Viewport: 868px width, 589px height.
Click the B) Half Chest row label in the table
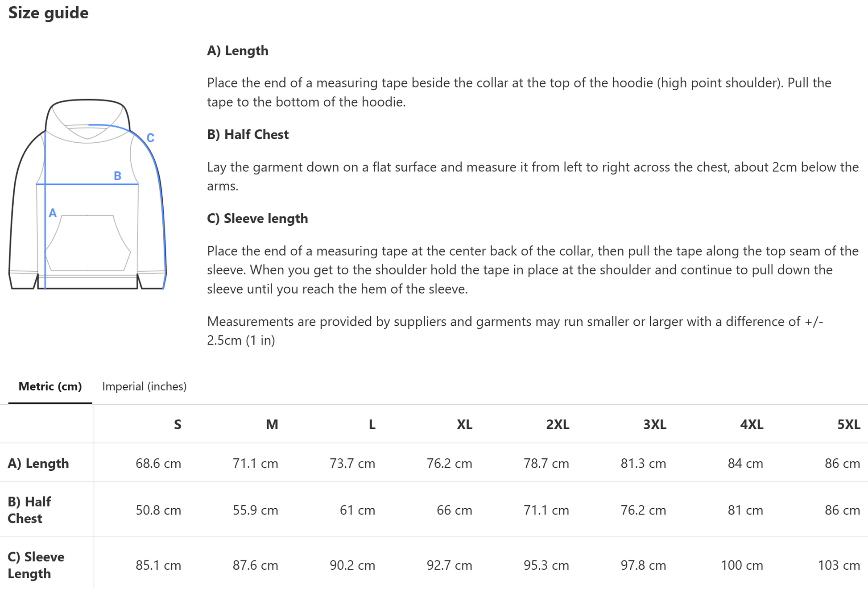coord(29,510)
